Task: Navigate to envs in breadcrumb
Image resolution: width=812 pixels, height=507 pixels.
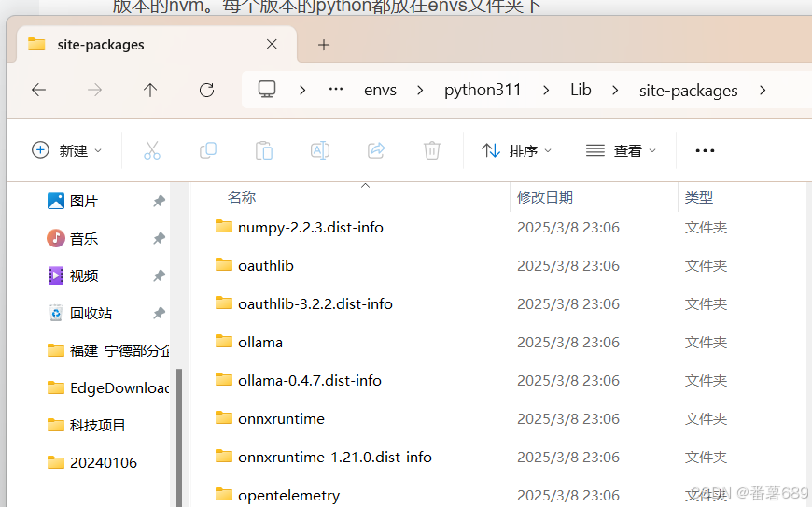Action: [x=380, y=91]
